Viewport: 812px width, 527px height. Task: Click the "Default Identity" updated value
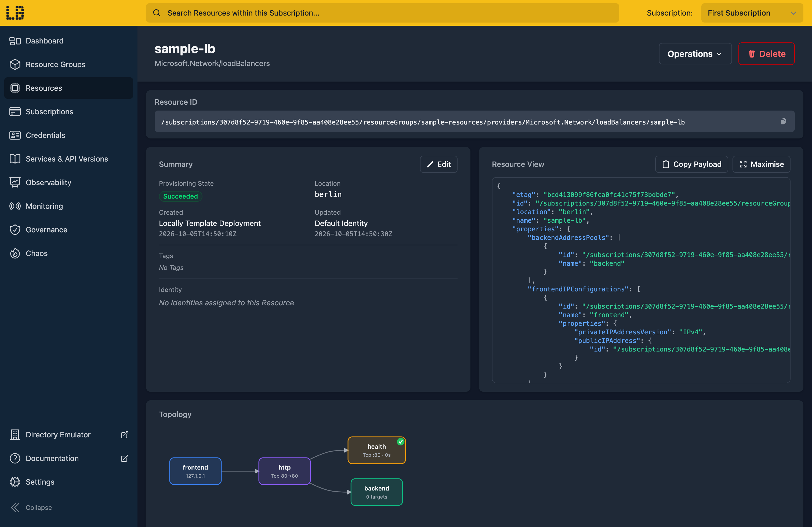click(x=341, y=223)
